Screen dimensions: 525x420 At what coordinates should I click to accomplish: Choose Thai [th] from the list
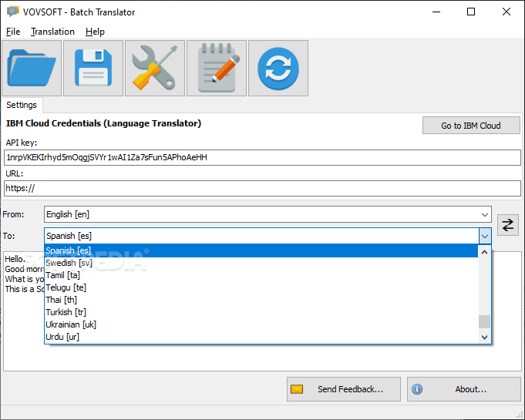261,300
